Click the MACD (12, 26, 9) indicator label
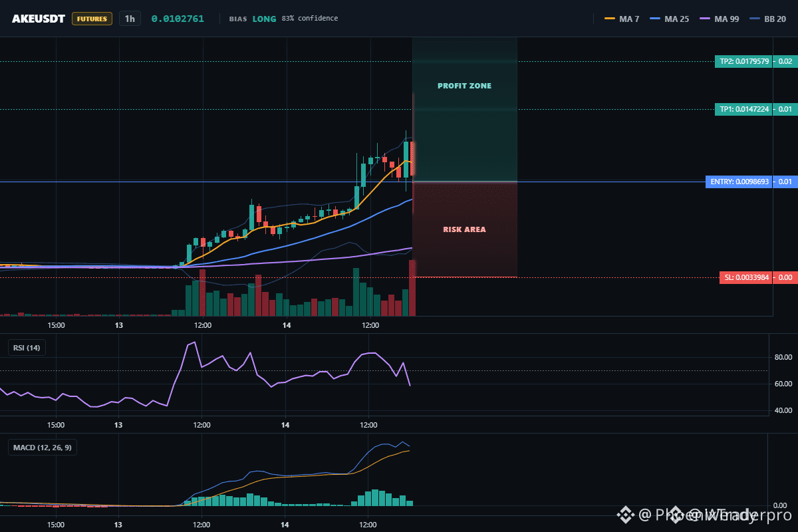 click(43, 448)
